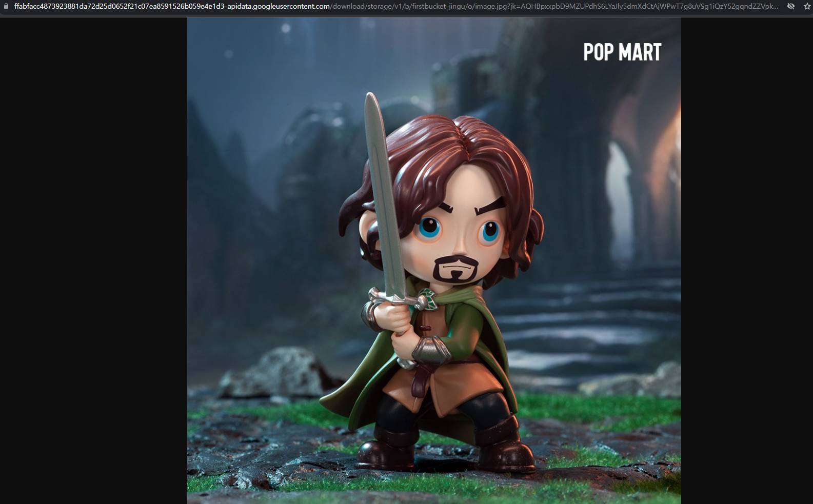This screenshot has height=504, width=813.
Task: Select the address bar URL text
Action: click(396, 6)
